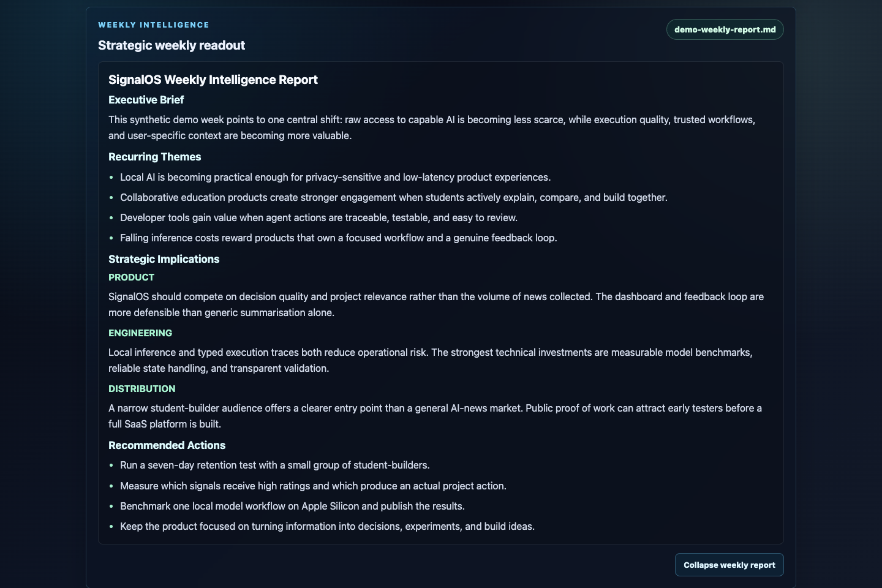The image size is (882, 588).
Task: Click the Local AI privacy-sensitive bullet item
Action: click(x=335, y=177)
